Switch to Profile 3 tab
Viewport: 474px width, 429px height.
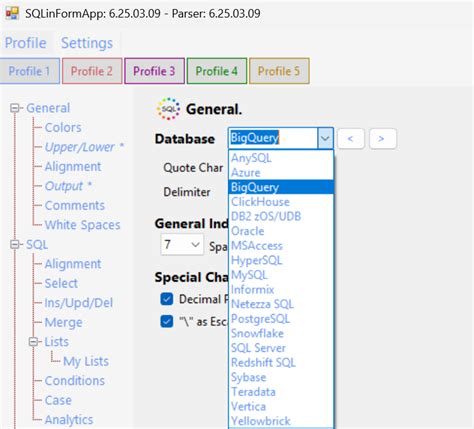(x=154, y=71)
